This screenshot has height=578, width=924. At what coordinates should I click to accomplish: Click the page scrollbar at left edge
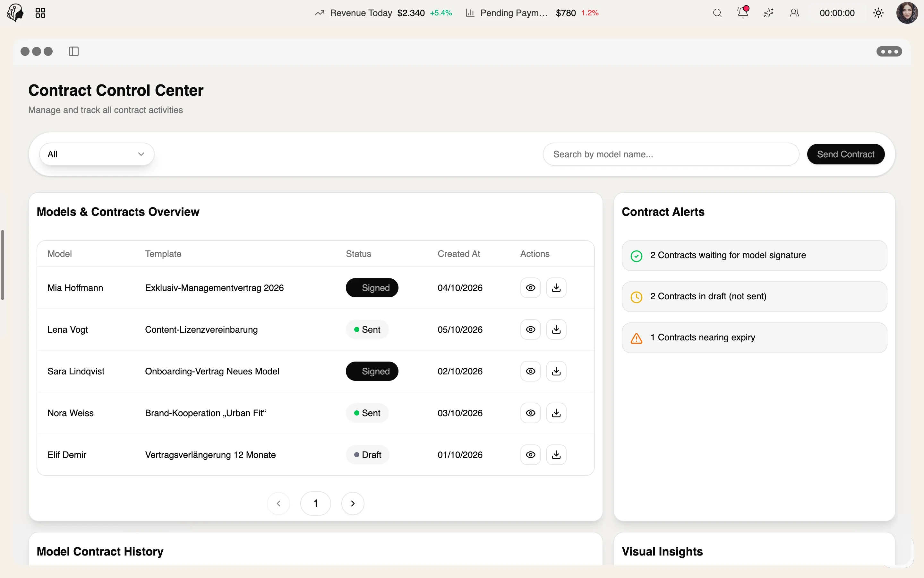click(2, 265)
